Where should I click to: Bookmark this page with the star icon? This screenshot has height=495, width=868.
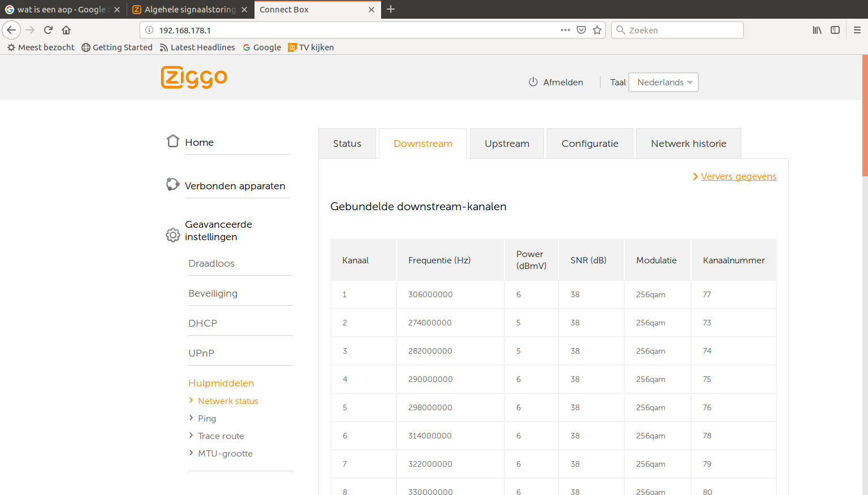[x=597, y=30]
